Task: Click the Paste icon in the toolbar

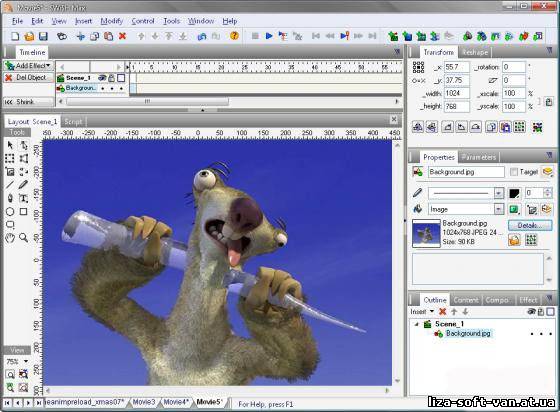Action: [x=109, y=36]
